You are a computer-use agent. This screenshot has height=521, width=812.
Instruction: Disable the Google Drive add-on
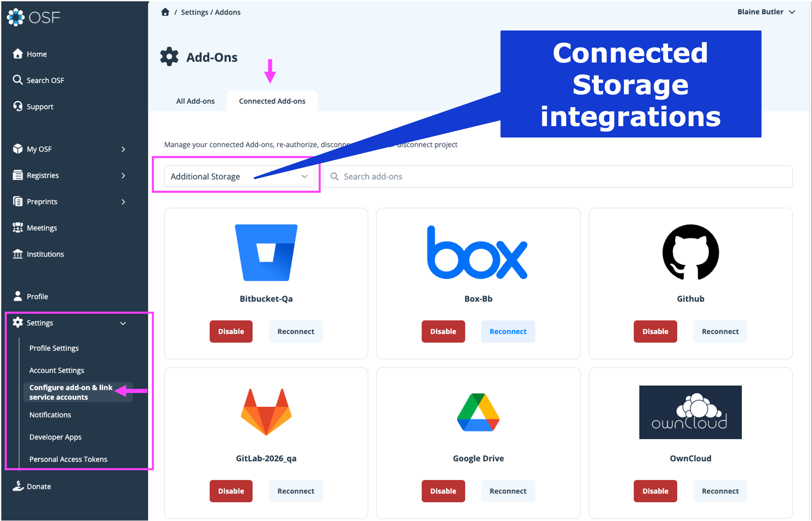pos(443,491)
